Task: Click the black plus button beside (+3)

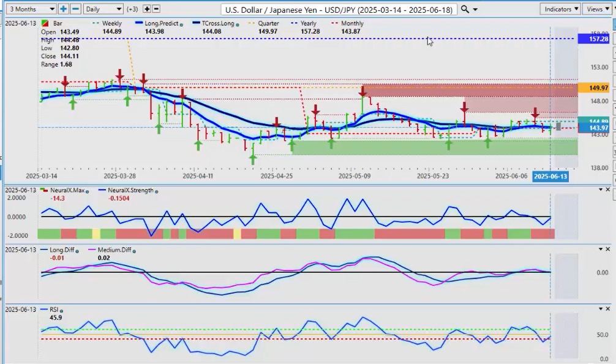Action: [x=147, y=9]
